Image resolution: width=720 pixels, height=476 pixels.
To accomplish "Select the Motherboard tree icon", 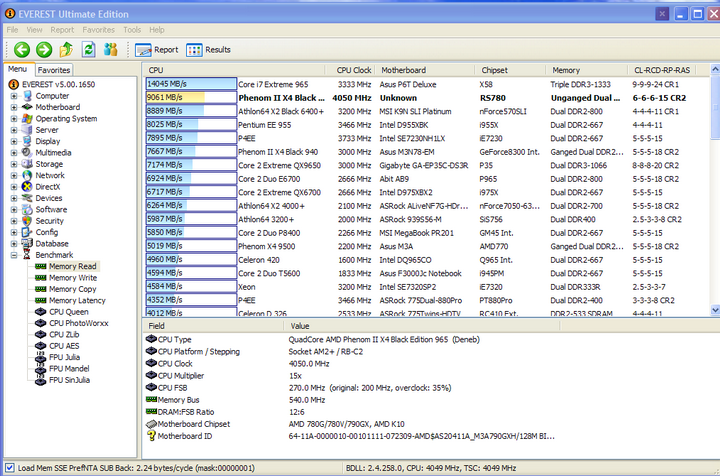I will 28,107.
